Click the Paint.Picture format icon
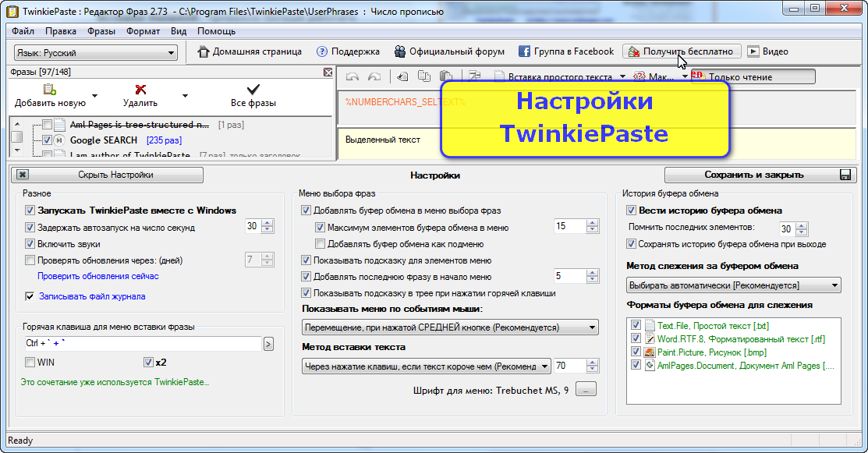The height and width of the screenshot is (453, 868). pyautogui.click(x=650, y=352)
